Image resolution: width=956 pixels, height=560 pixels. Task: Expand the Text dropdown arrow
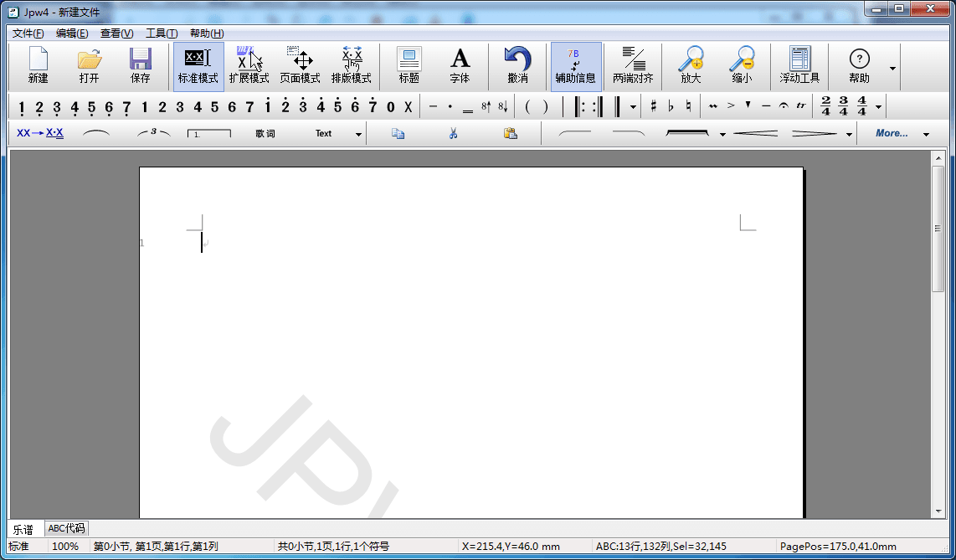(358, 134)
